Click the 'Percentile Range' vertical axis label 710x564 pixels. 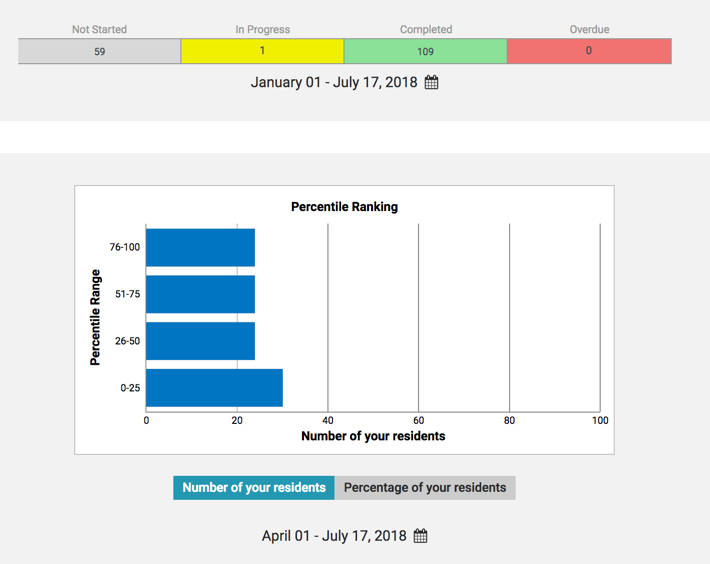tap(96, 317)
